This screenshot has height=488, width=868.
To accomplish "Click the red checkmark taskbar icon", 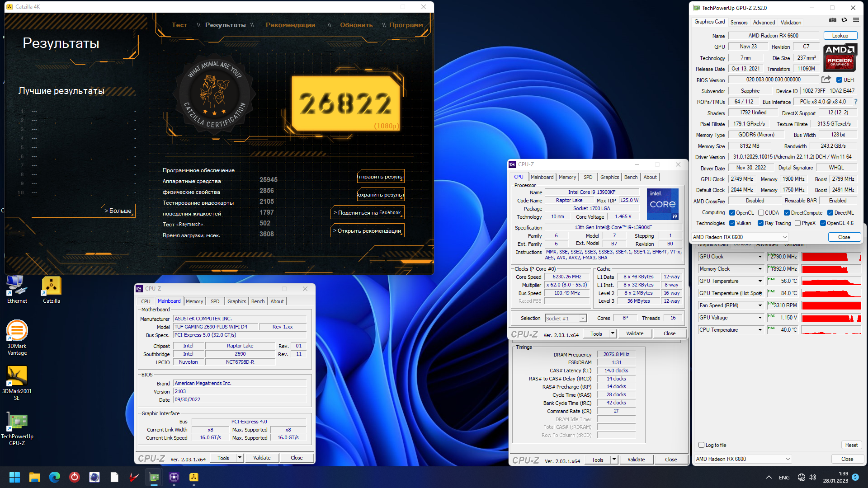I will click(x=134, y=477).
